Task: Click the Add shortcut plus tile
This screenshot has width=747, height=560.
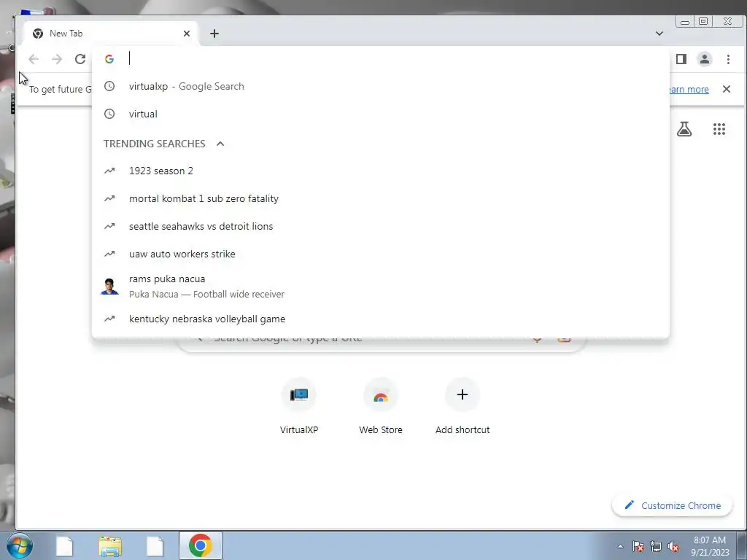Action: tap(462, 406)
